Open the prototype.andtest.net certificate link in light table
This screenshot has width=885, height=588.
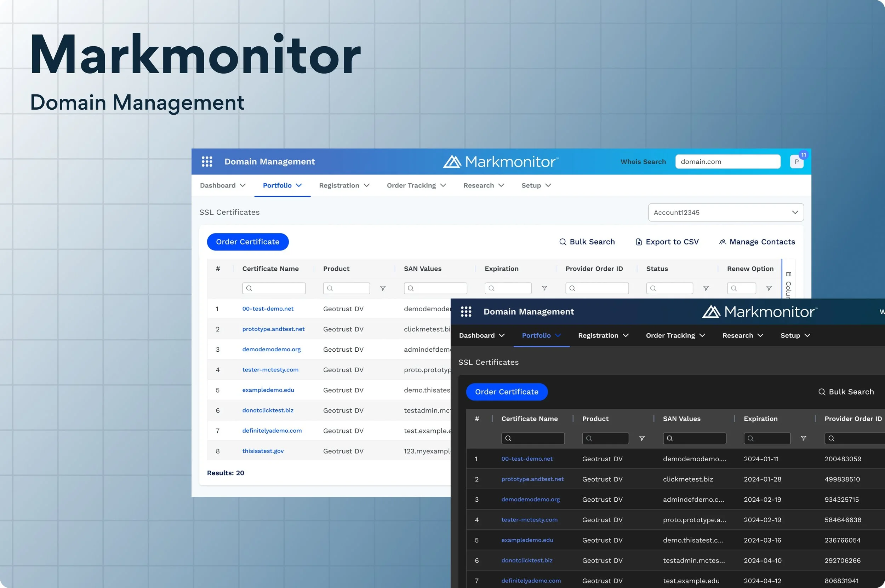(273, 329)
